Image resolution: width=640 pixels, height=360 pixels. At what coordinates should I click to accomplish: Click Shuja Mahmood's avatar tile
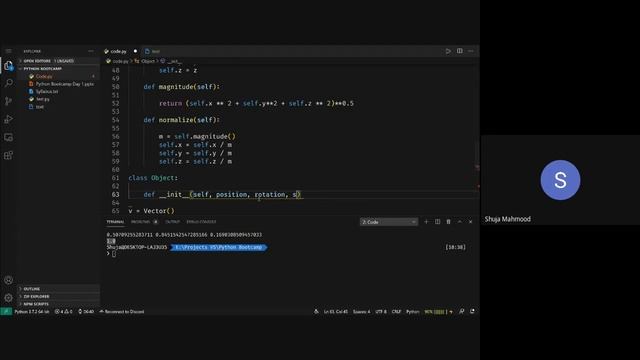[560, 180]
